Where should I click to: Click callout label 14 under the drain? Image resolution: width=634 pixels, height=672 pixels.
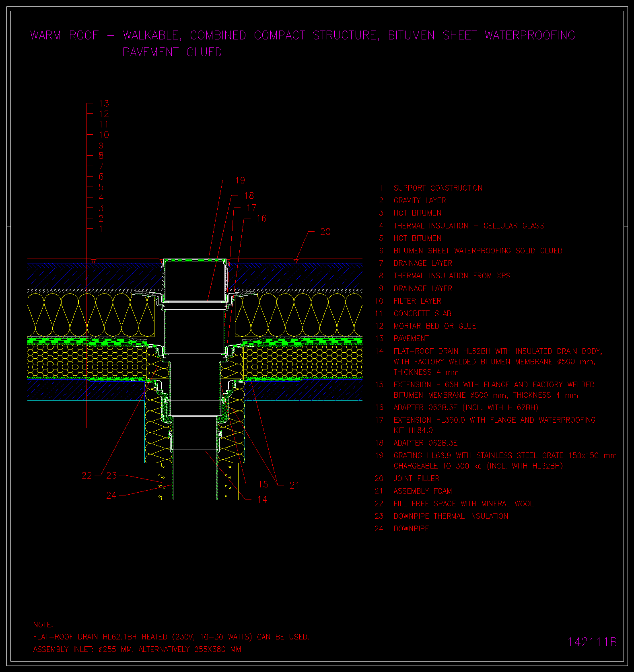click(x=262, y=499)
